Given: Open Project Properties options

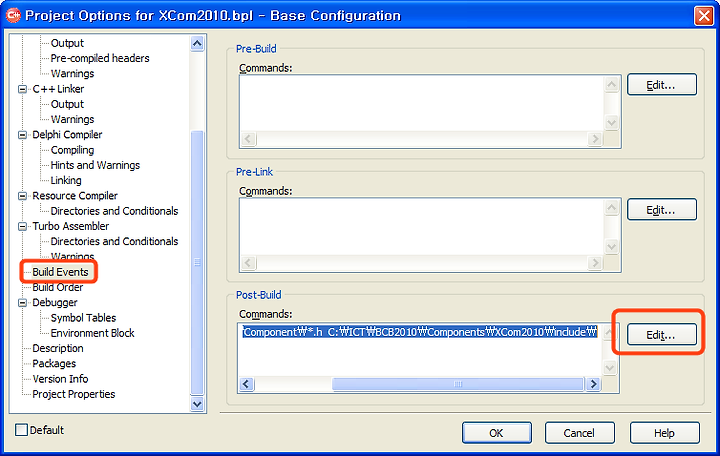Looking at the screenshot, I should coord(73,394).
